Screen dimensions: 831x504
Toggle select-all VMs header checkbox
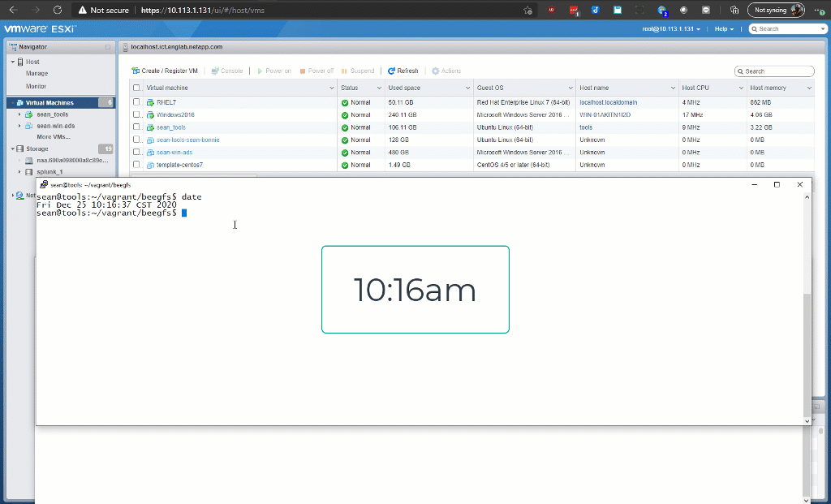pos(136,88)
